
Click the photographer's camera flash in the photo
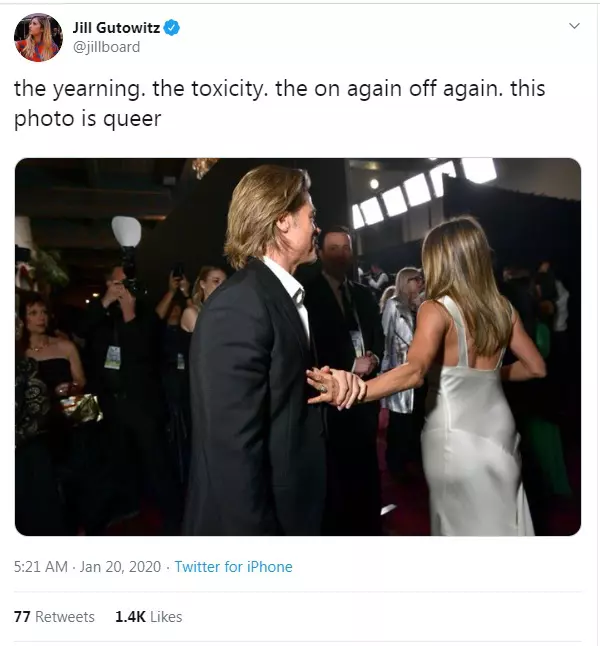point(126,232)
